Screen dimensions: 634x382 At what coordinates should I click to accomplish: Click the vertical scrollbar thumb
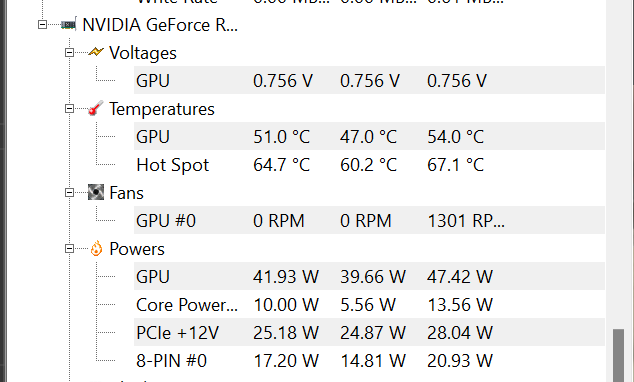[618, 355]
